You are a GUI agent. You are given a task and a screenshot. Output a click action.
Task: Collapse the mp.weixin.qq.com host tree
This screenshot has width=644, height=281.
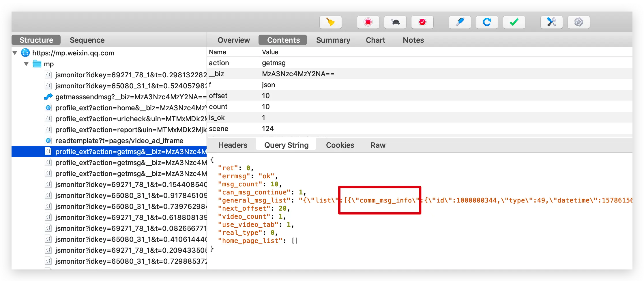coord(15,53)
